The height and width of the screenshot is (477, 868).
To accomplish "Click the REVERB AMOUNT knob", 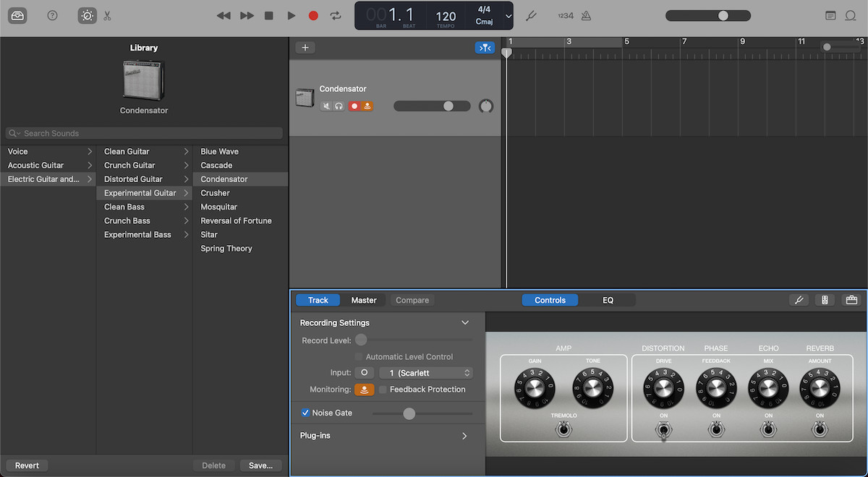I will [820, 389].
